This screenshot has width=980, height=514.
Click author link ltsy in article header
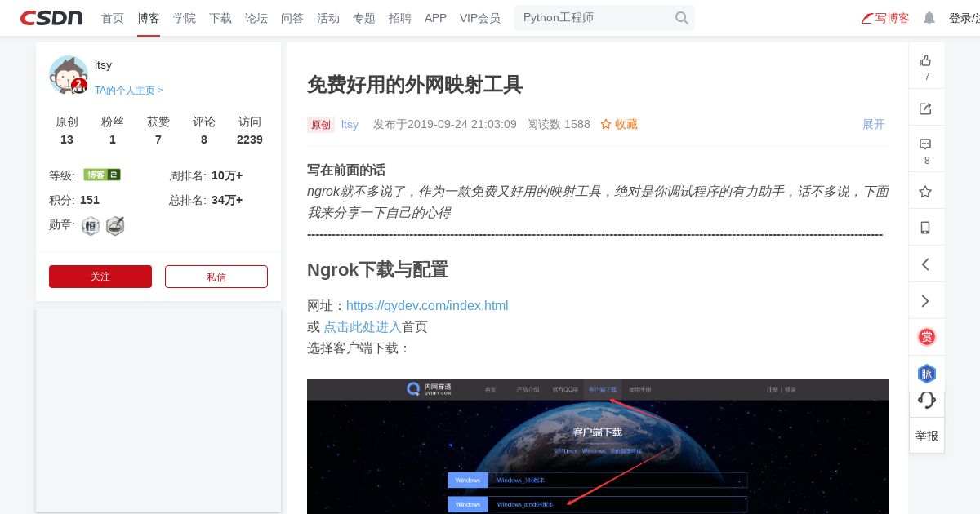click(x=350, y=124)
